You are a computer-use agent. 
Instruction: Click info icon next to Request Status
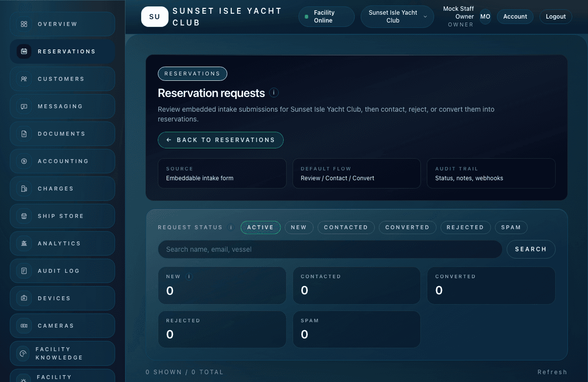coord(230,227)
